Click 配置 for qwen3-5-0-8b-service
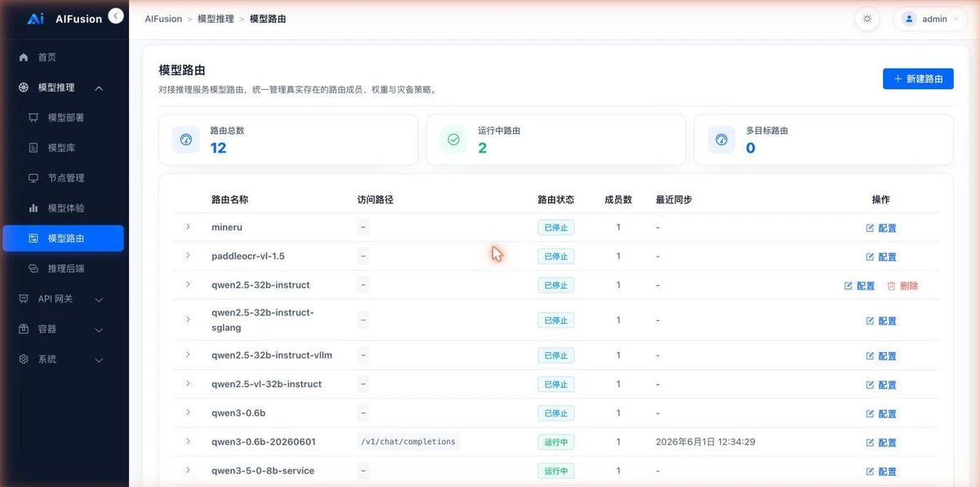The image size is (980, 487). (x=881, y=472)
